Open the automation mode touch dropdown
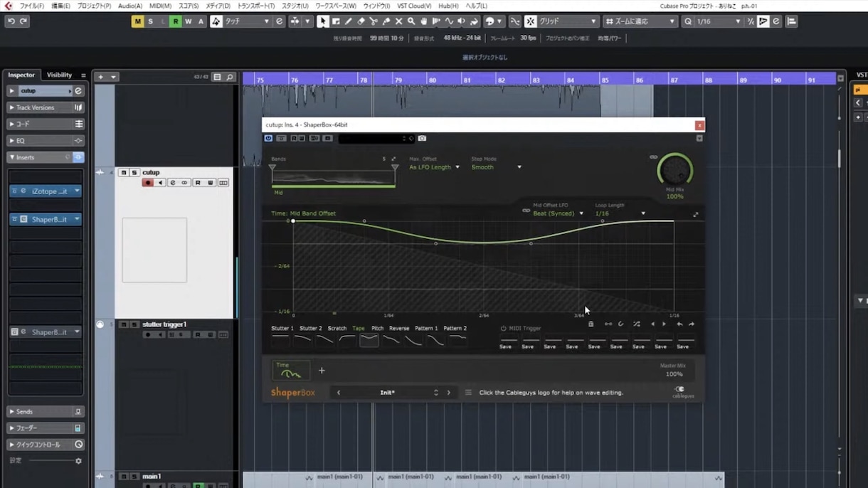 (247, 21)
